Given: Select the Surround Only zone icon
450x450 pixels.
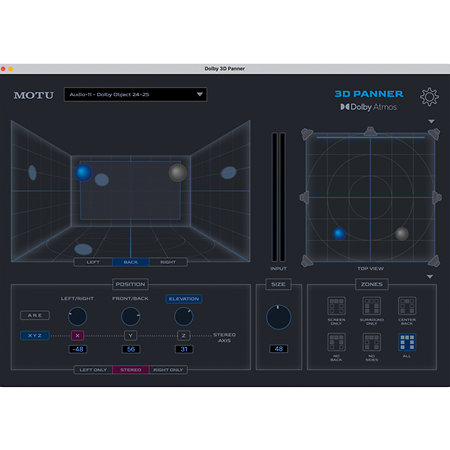Looking at the screenshot, I should [372, 306].
